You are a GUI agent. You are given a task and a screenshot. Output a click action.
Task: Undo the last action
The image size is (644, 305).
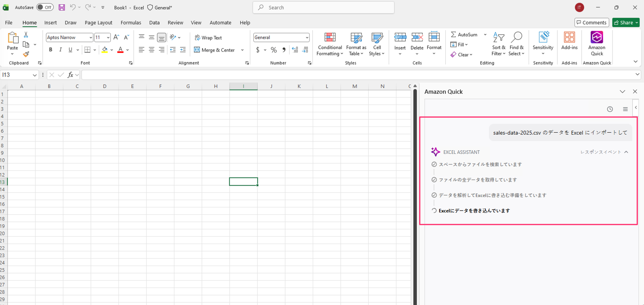(x=72, y=7)
